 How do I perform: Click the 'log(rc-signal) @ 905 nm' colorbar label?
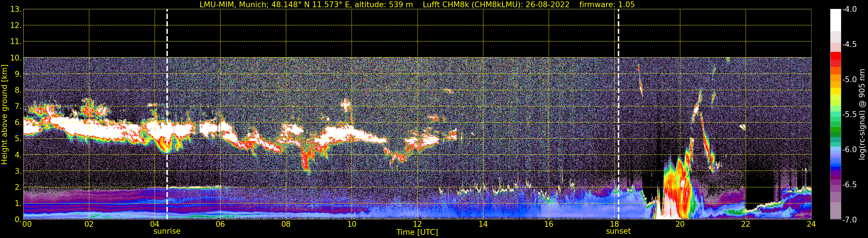coord(862,114)
